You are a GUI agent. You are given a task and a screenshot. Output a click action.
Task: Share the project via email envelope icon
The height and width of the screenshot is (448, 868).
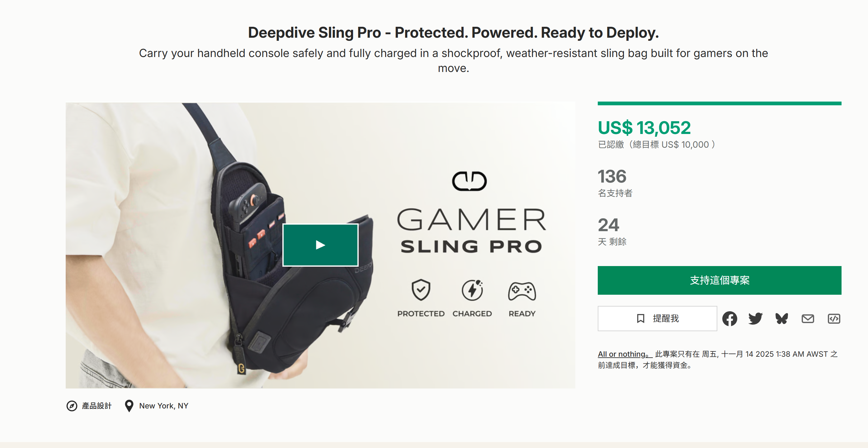[808, 319]
